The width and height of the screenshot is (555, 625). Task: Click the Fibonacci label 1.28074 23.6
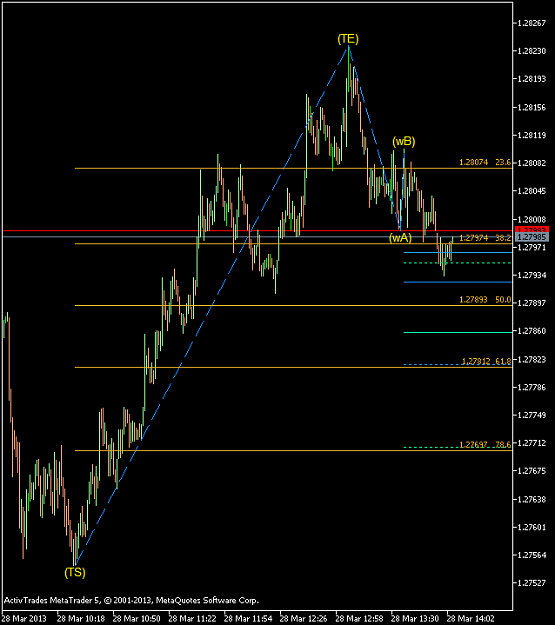tap(485, 162)
